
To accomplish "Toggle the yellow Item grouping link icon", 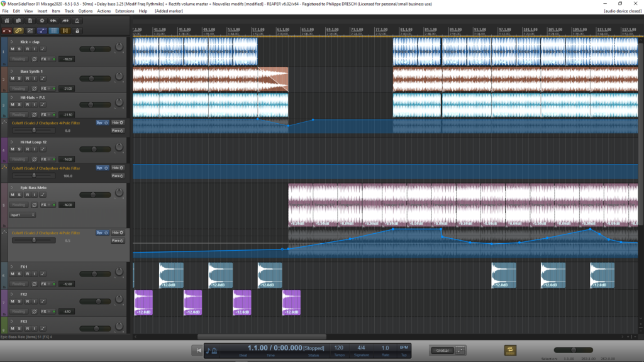I will point(18,31).
